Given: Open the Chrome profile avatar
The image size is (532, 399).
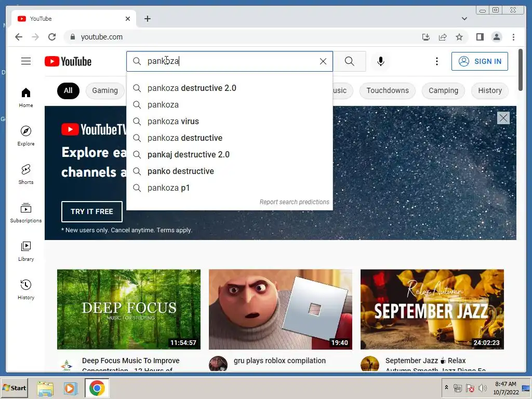Looking at the screenshot, I should (x=496, y=37).
